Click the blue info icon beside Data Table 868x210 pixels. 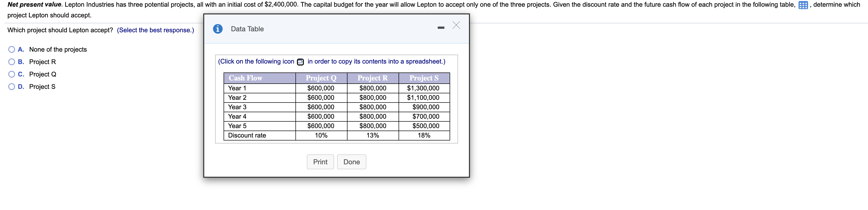coord(218,29)
